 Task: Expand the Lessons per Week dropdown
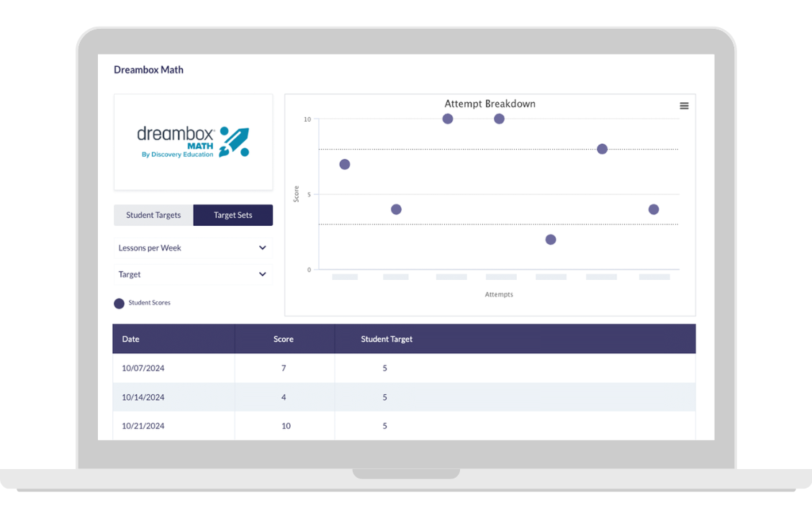192,248
